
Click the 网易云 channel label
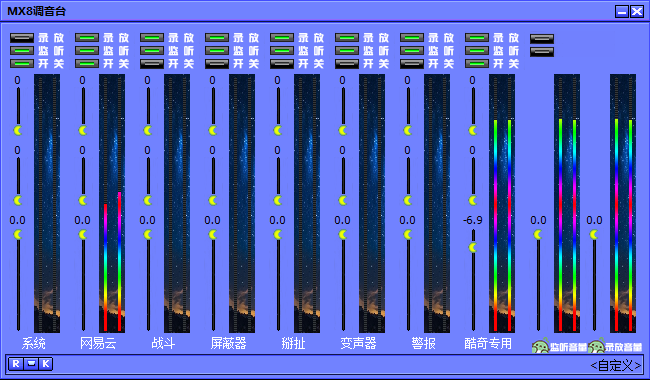click(x=98, y=343)
